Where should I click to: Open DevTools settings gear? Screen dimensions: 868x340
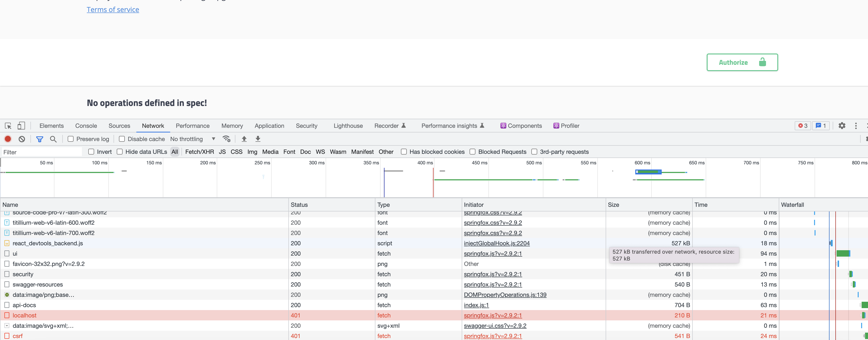(842, 126)
